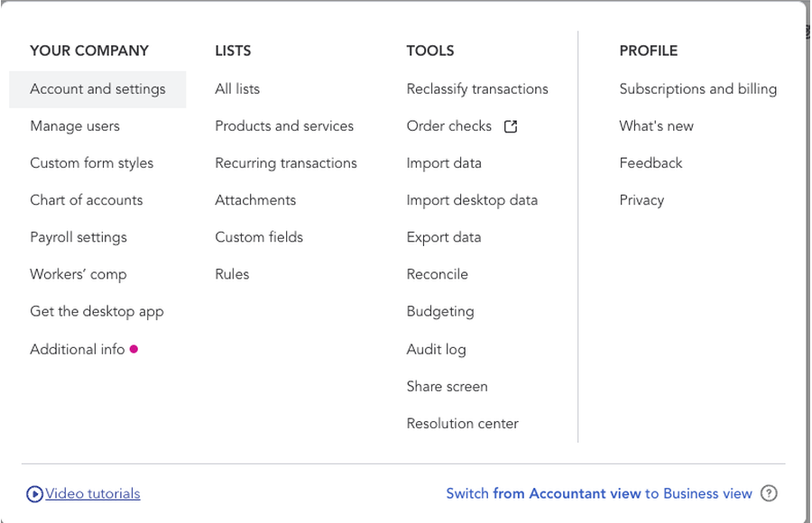This screenshot has width=812, height=523.
Task: Open Recurring transactions
Action: click(x=286, y=163)
